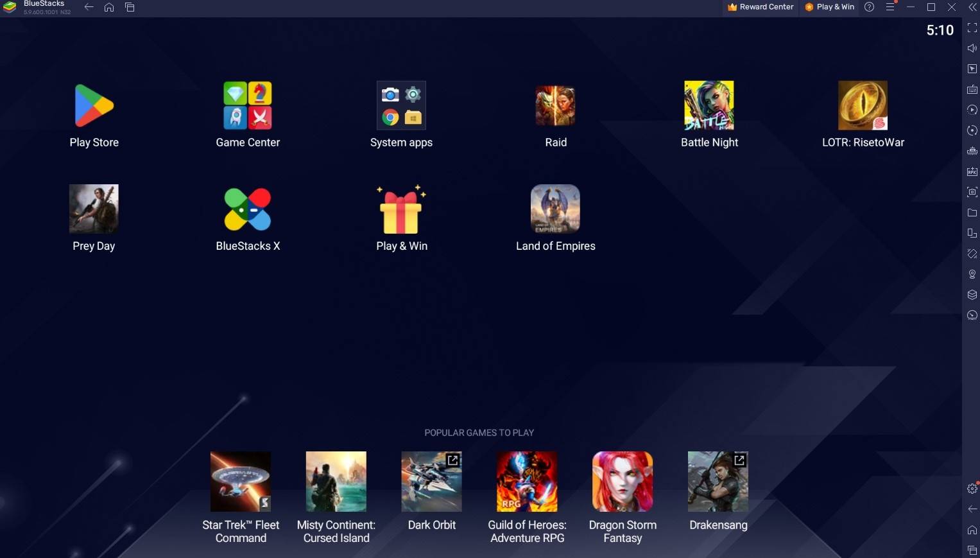Image resolution: width=980 pixels, height=558 pixels.
Task: Open game controls keyboard icon
Action: 972,89
